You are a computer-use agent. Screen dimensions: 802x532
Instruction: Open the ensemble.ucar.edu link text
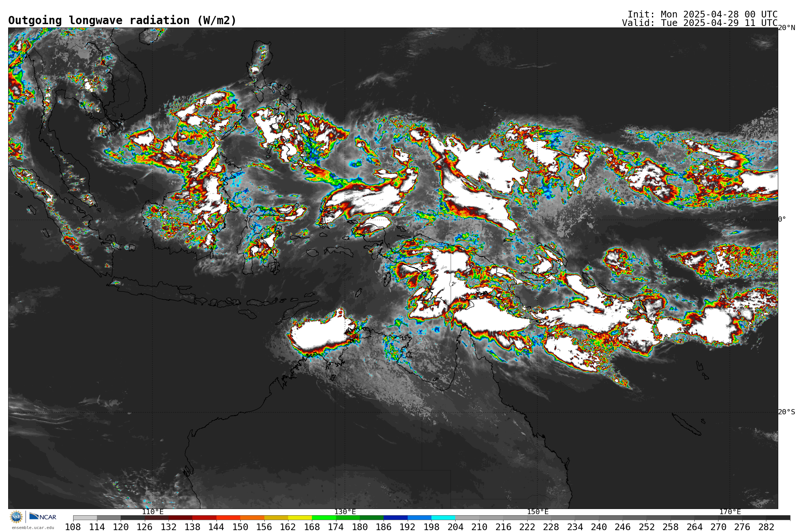(x=33, y=528)
